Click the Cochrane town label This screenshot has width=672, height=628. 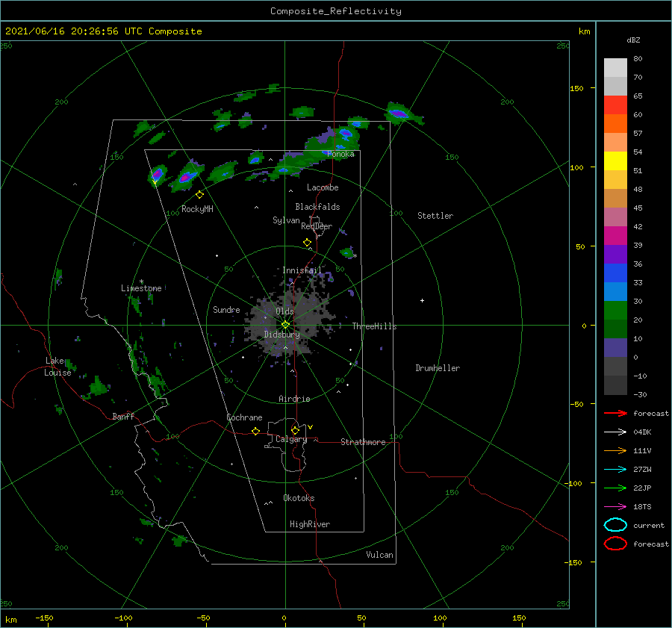click(244, 417)
